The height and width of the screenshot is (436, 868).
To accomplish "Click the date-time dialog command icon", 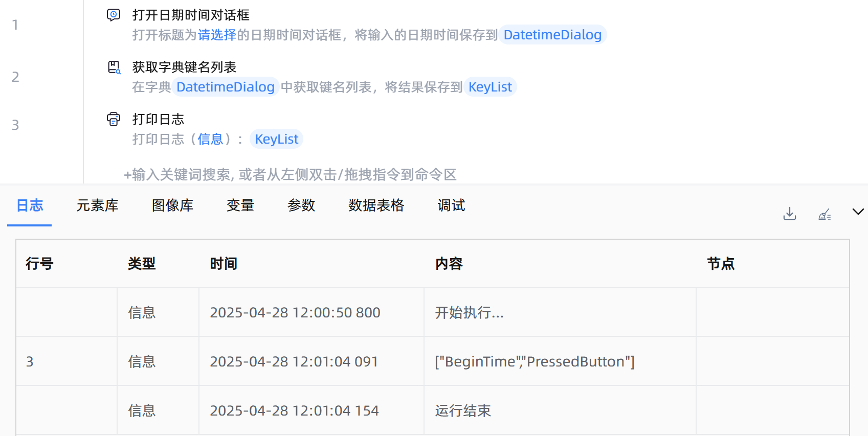I will (114, 15).
